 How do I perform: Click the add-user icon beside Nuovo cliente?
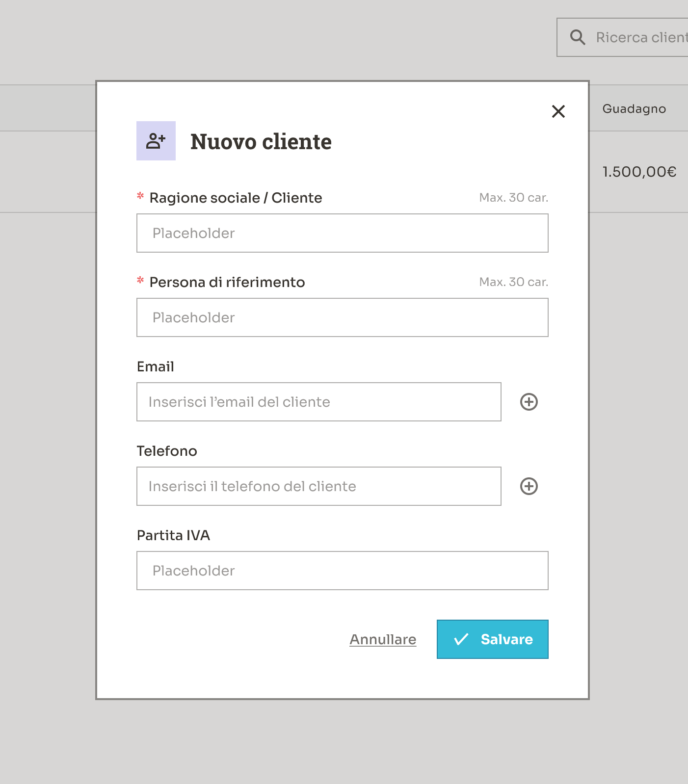pyautogui.click(x=156, y=141)
